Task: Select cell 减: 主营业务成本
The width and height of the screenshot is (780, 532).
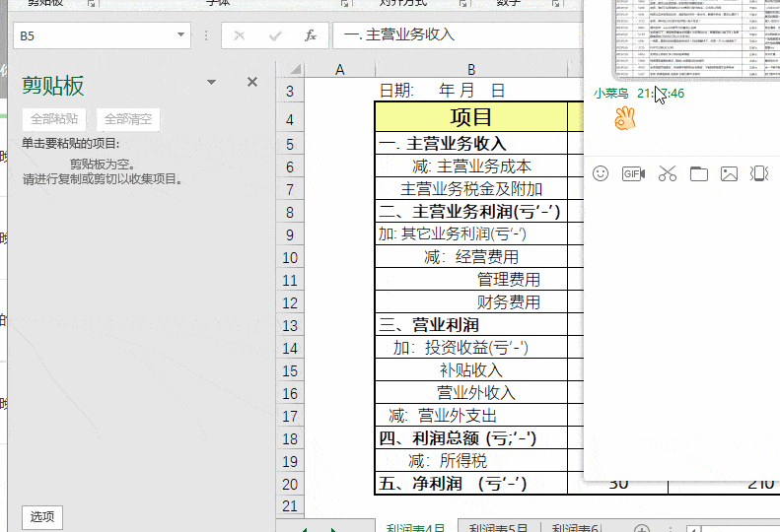Action: tap(471, 166)
